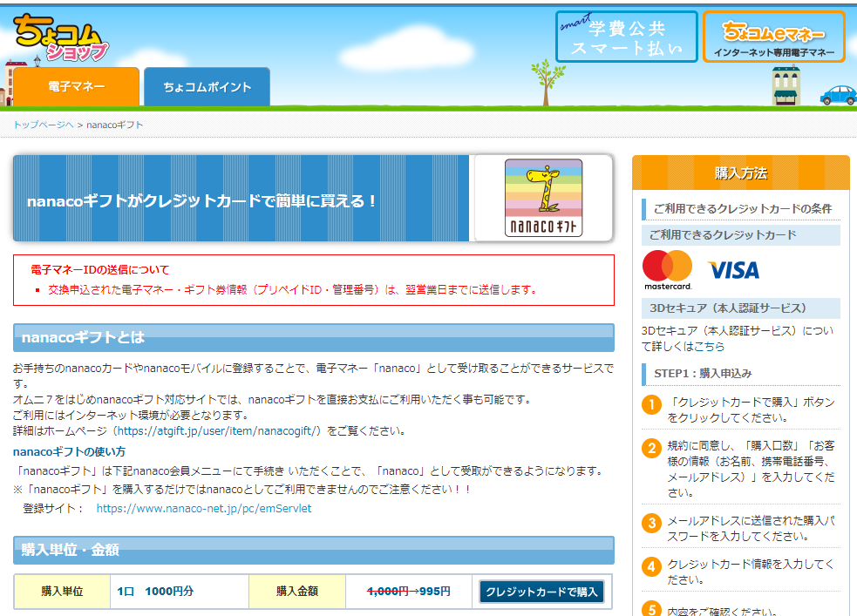Click the 1口 1000円分 cell
This screenshot has height=616, width=857.
pyautogui.click(x=180, y=592)
